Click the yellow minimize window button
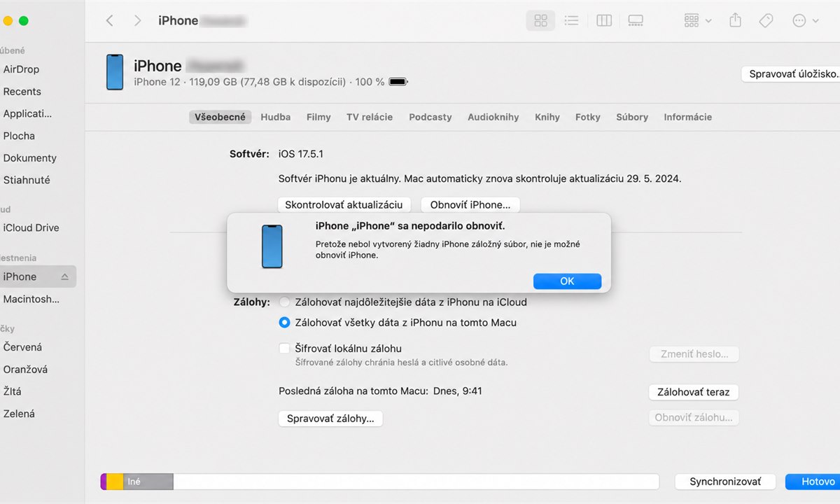Screen dimensions: 840x504 (8, 21)
